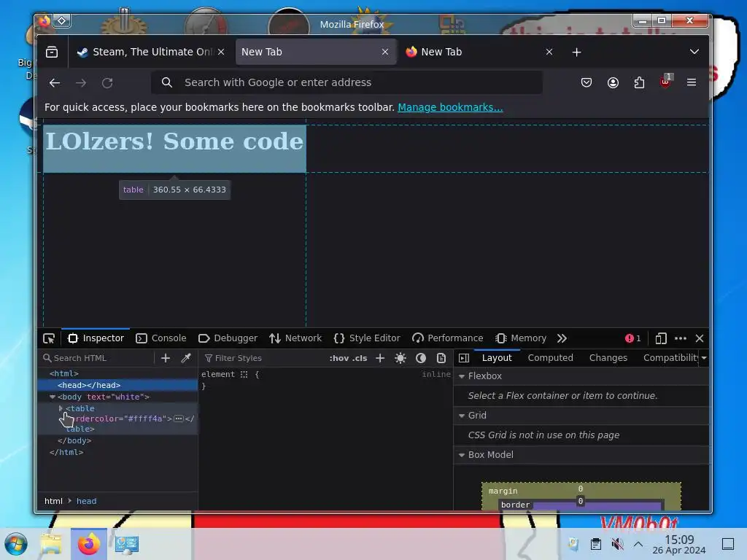747x560 pixels.
Task: Select the Layout sidebar tab
Action: pos(497,357)
